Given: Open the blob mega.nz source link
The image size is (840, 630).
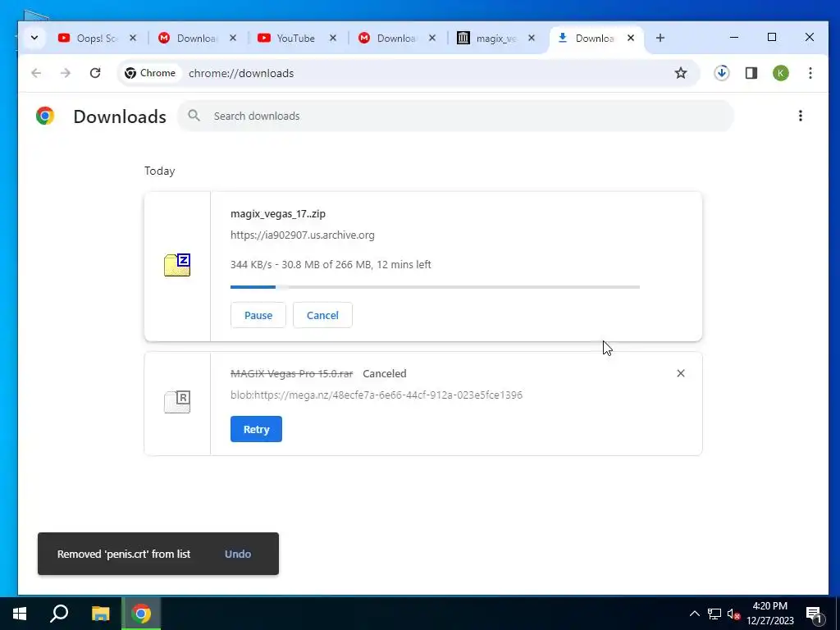Looking at the screenshot, I should click(377, 395).
